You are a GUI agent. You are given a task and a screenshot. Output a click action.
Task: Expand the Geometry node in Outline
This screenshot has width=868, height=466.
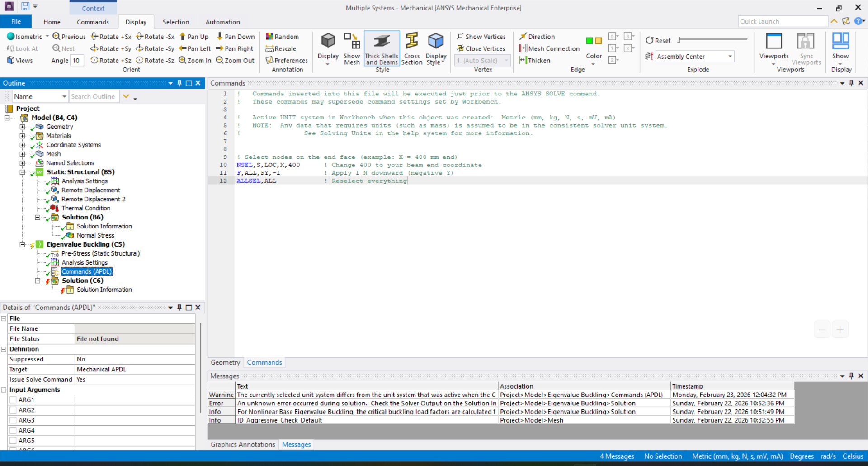point(22,127)
